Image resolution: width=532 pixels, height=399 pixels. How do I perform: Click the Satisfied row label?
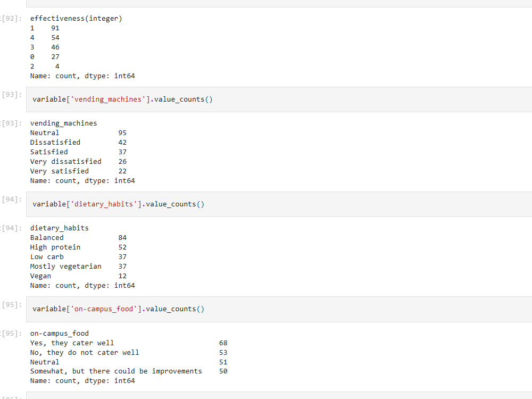(x=49, y=152)
